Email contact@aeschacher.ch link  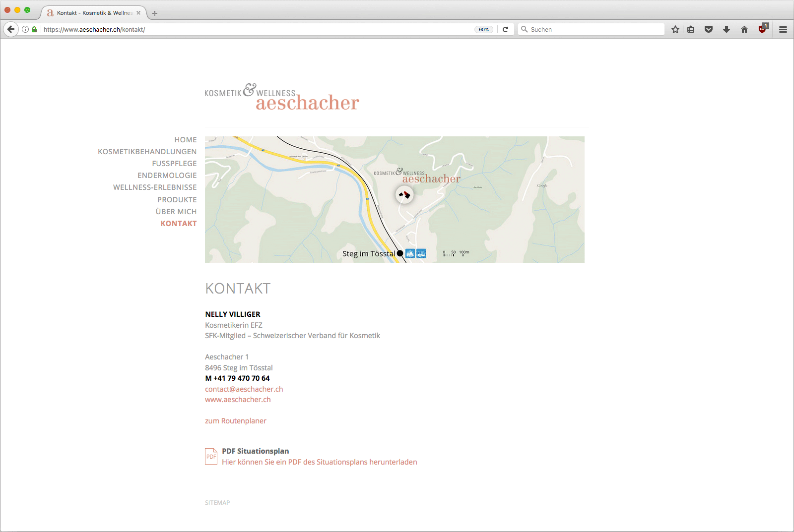pyautogui.click(x=244, y=389)
